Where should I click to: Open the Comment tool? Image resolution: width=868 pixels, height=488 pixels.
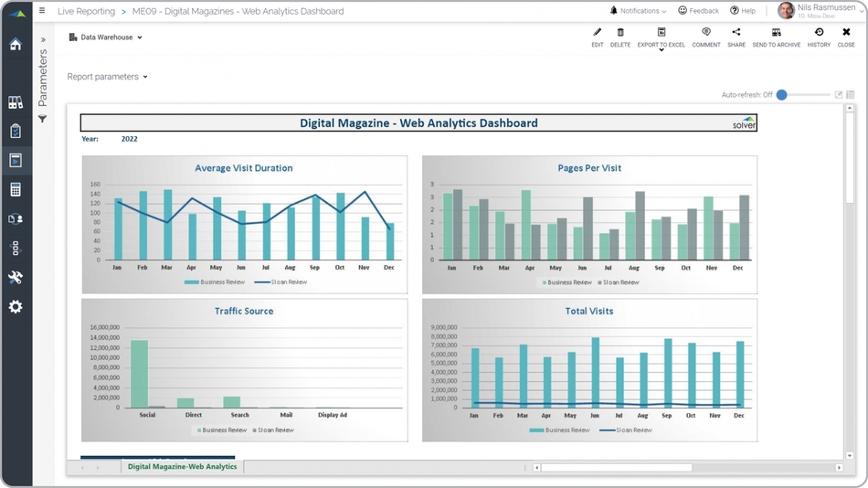click(706, 33)
